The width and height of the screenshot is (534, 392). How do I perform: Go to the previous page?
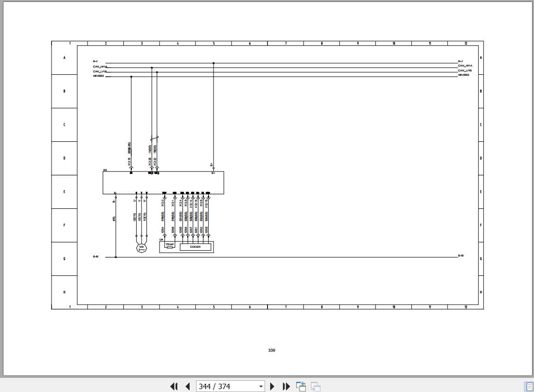pyautogui.click(x=187, y=386)
